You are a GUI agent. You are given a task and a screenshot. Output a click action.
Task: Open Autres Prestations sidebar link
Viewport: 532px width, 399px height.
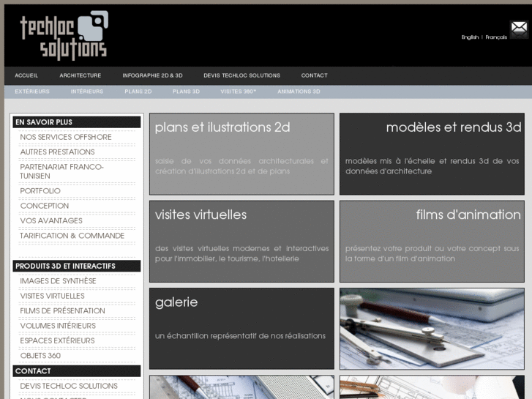57,152
